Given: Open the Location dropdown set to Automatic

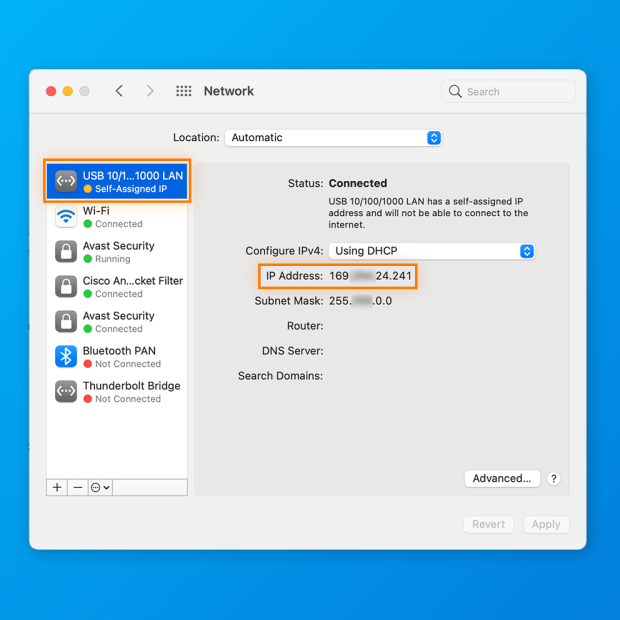Looking at the screenshot, I should (333, 138).
